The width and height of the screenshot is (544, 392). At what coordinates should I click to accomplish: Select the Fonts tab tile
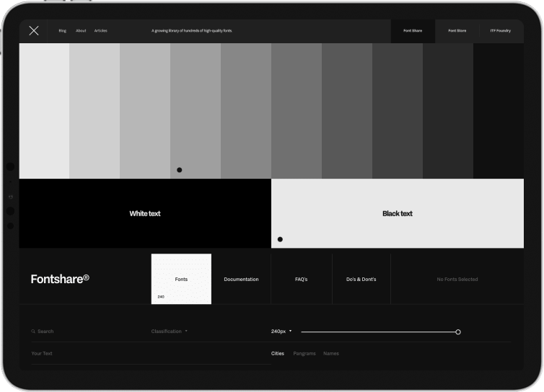tap(181, 279)
